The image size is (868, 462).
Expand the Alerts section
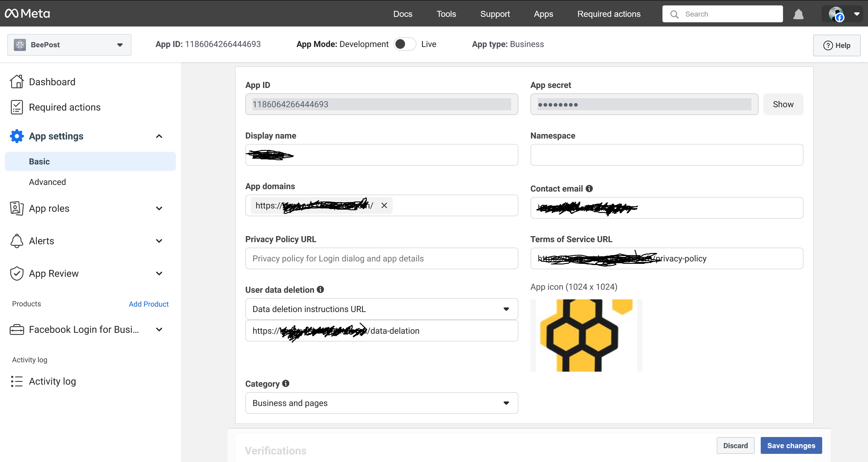pyautogui.click(x=159, y=241)
